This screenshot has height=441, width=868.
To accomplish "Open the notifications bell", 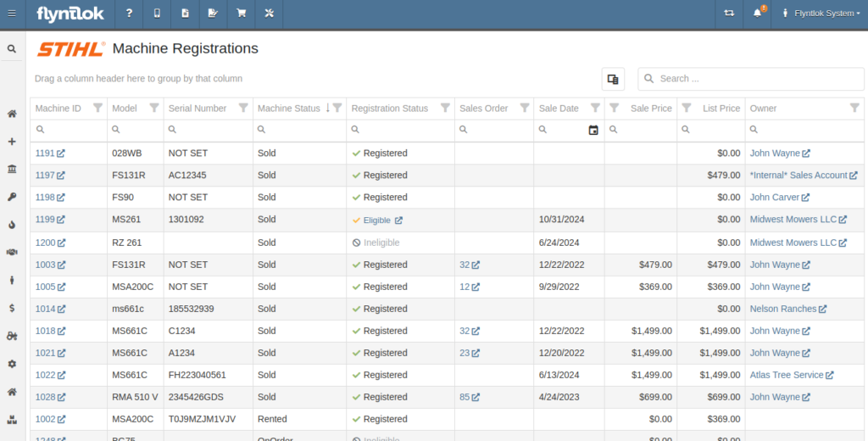I will pyautogui.click(x=757, y=14).
